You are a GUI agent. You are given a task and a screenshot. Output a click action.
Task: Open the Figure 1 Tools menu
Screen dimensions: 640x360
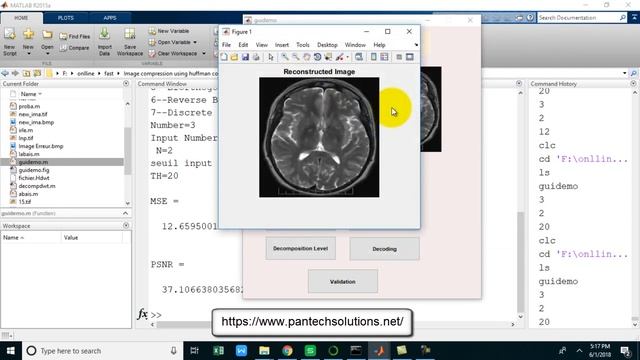[x=303, y=45]
